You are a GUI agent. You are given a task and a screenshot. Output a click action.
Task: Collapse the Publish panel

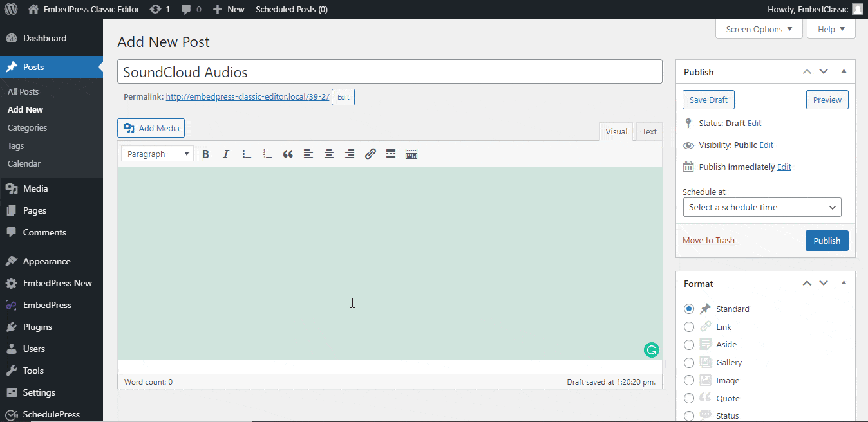coord(844,72)
